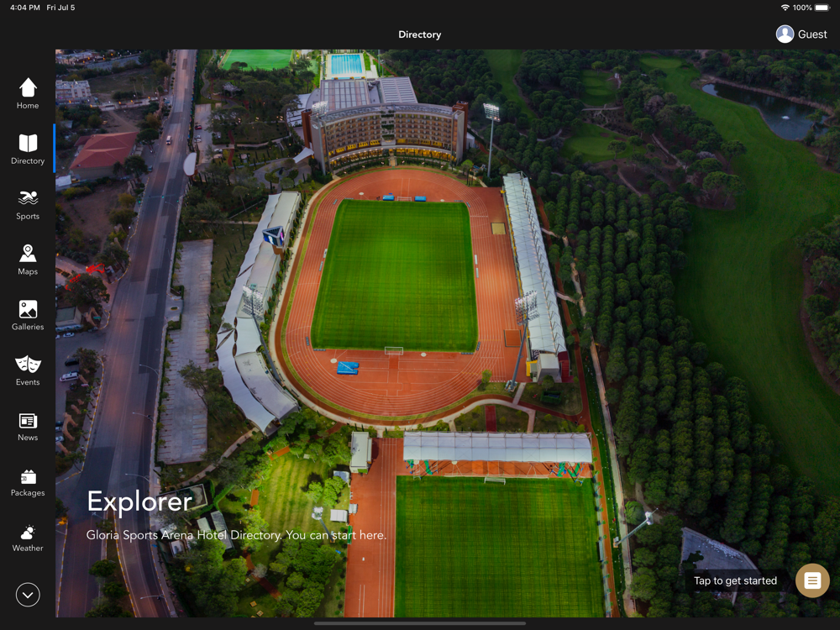The height and width of the screenshot is (630, 840).
Task: Open the Galleries picture icon
Action: 28,309
